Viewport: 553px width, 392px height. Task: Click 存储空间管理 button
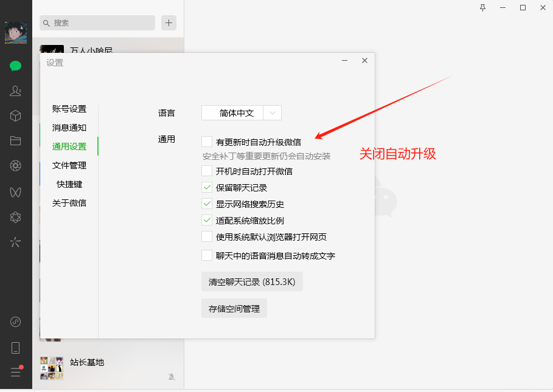[x=234, y=309]
